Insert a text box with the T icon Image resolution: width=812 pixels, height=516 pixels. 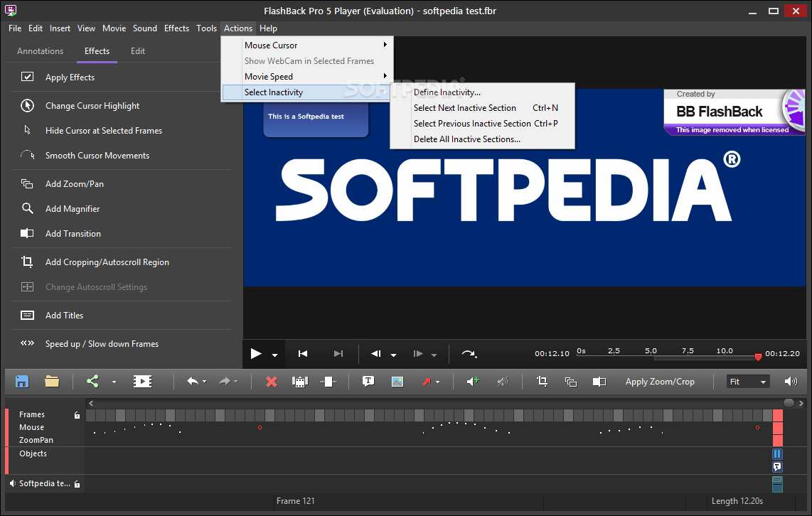(x=368, y=382)
